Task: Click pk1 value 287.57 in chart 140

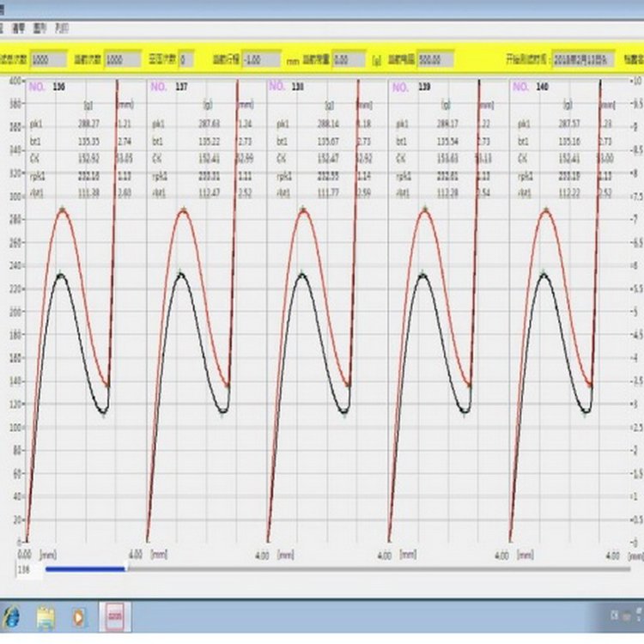Action: click(x=569, y=124)
